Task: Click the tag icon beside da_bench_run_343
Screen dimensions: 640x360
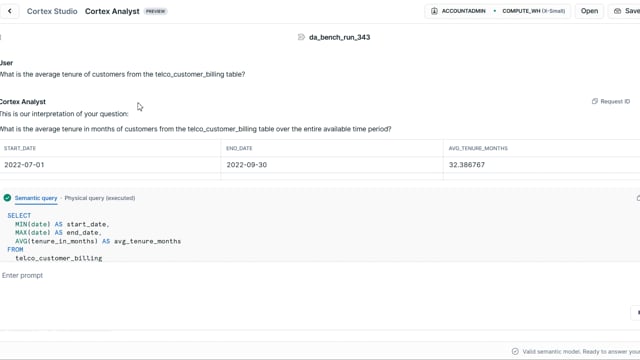Action: pos(301,37)
